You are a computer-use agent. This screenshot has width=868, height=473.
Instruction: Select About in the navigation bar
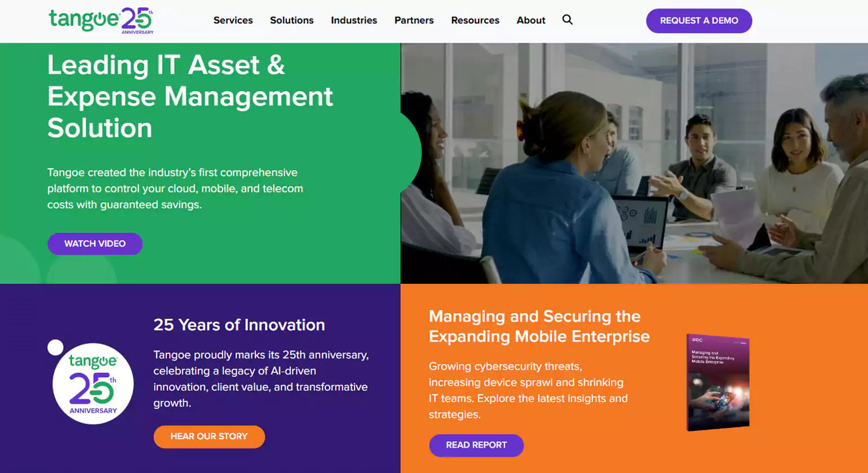point(531,20)
